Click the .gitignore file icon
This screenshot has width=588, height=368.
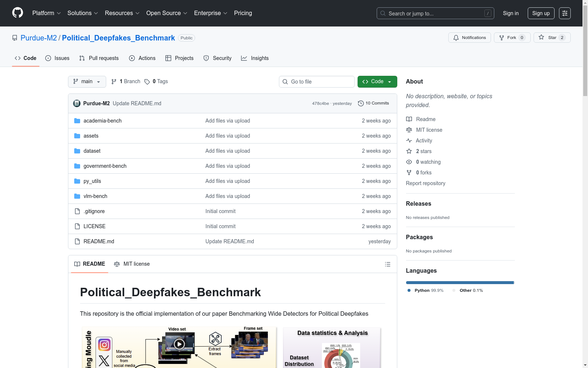[x=77, y=211]
